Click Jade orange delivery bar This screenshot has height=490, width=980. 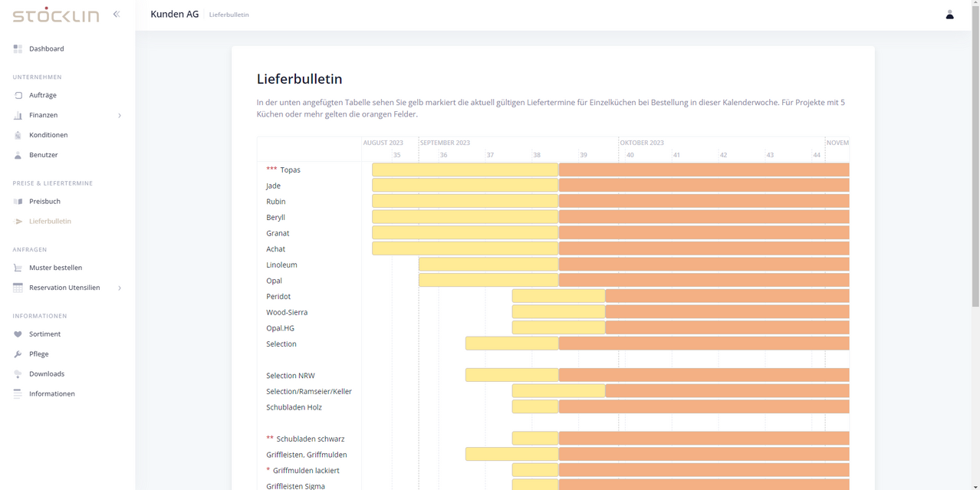coord(704,186)
